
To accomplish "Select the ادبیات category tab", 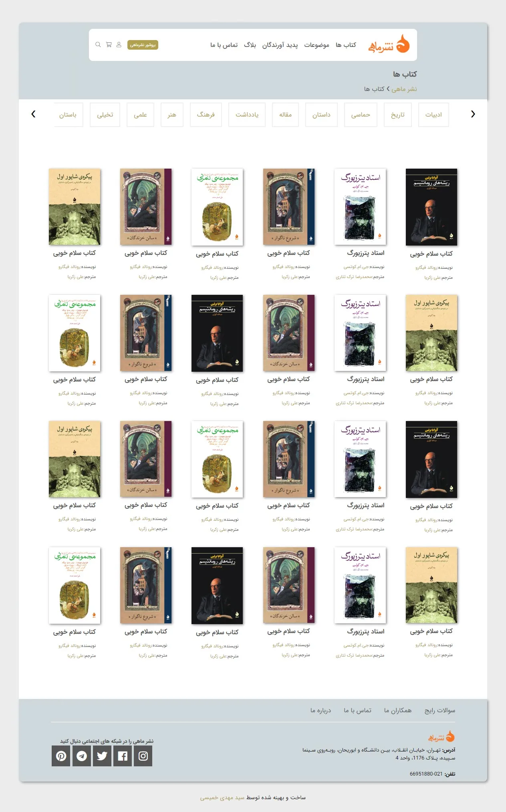I will [x=433, y=115].
